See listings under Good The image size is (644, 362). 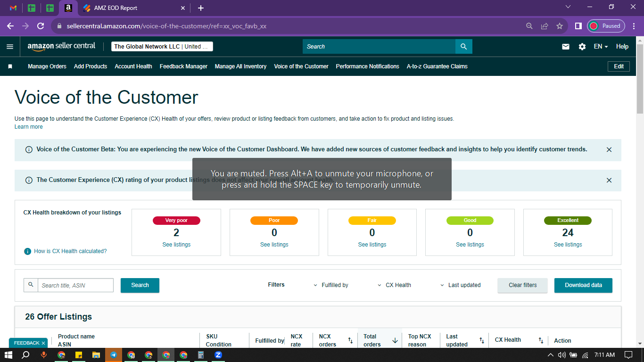click(x=470, y=245)
